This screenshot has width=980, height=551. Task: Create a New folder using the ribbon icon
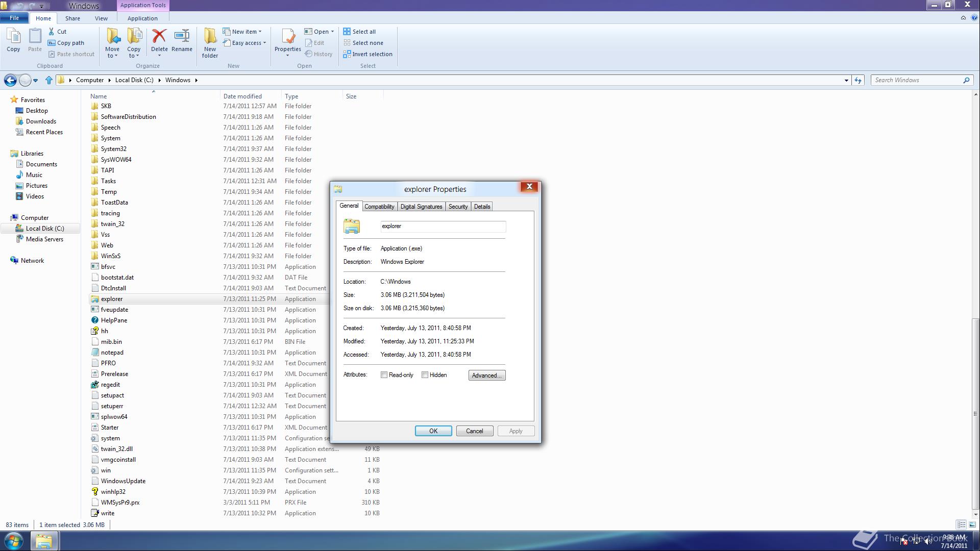click(x=209, y=41)
